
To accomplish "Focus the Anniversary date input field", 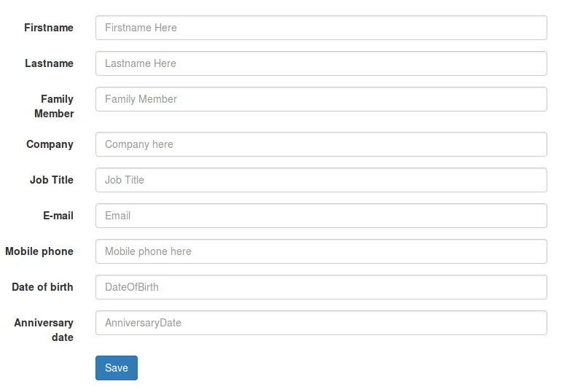I will click(321, 323).
